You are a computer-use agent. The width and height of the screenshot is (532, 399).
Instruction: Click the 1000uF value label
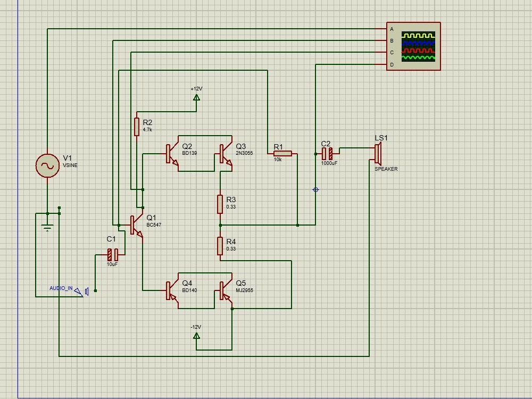tap(329, 163)
